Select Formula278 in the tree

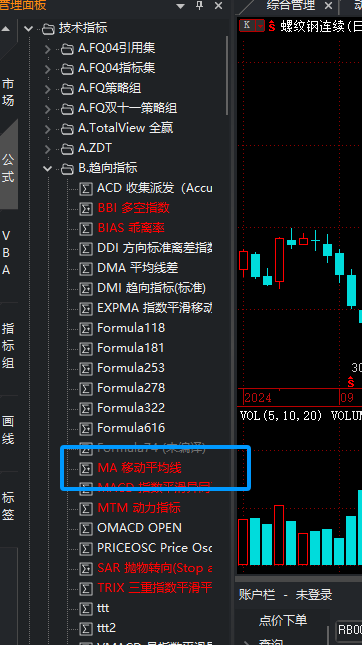pyautogui.click(x=131, y=388)
